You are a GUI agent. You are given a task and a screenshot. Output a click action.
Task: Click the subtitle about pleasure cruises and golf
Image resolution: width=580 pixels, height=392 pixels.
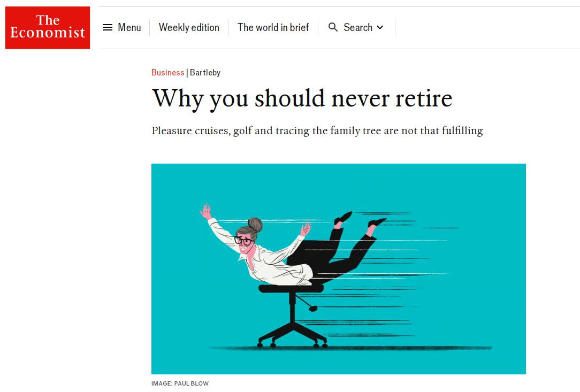coord(317,131)
